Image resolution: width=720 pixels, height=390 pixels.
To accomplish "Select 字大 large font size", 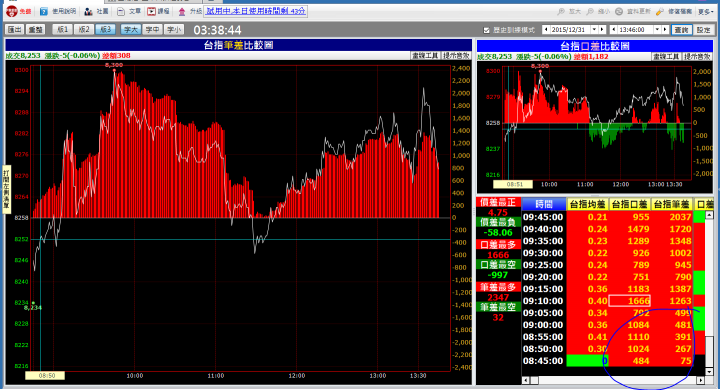I will 130,29.
